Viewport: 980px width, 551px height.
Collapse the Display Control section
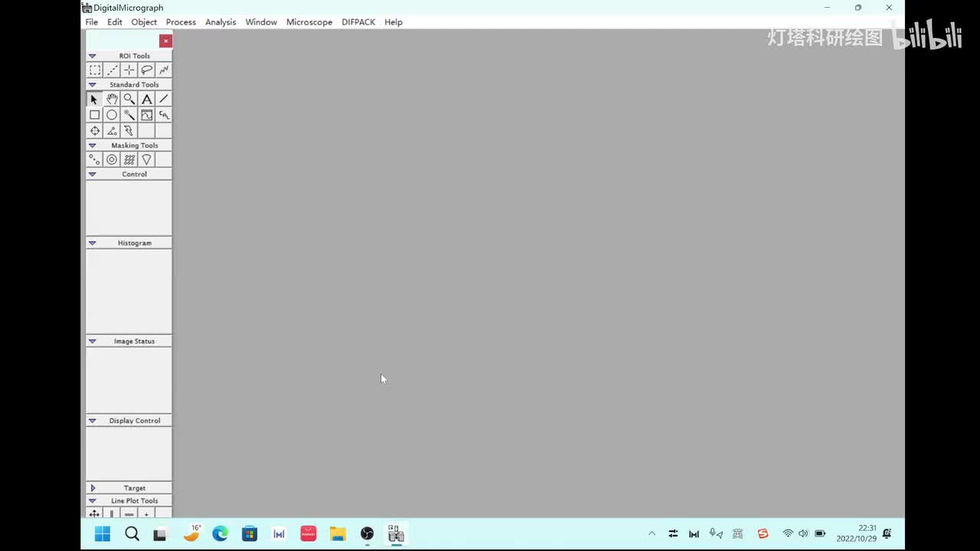(93, 420)
